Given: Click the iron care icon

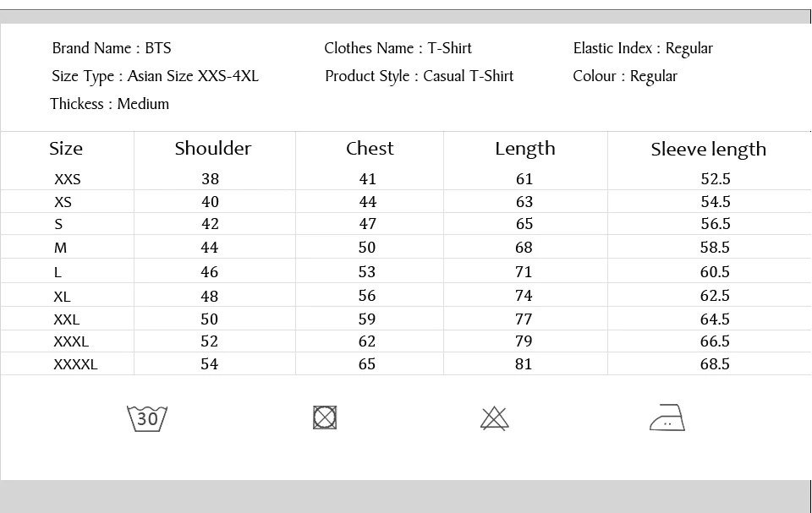Looking at the screenshot, I should point(667,417).
